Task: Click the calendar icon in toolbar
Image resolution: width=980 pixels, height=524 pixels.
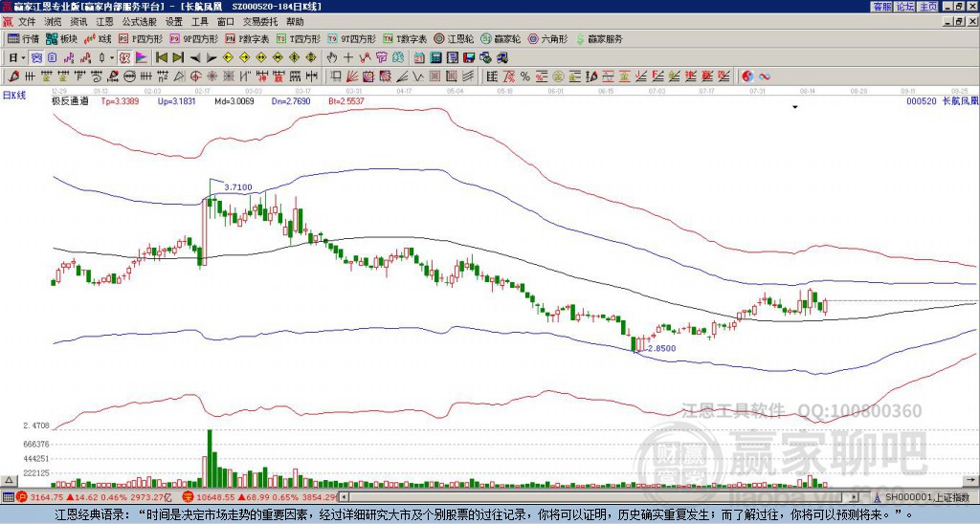Action: (x=419, y=58)
